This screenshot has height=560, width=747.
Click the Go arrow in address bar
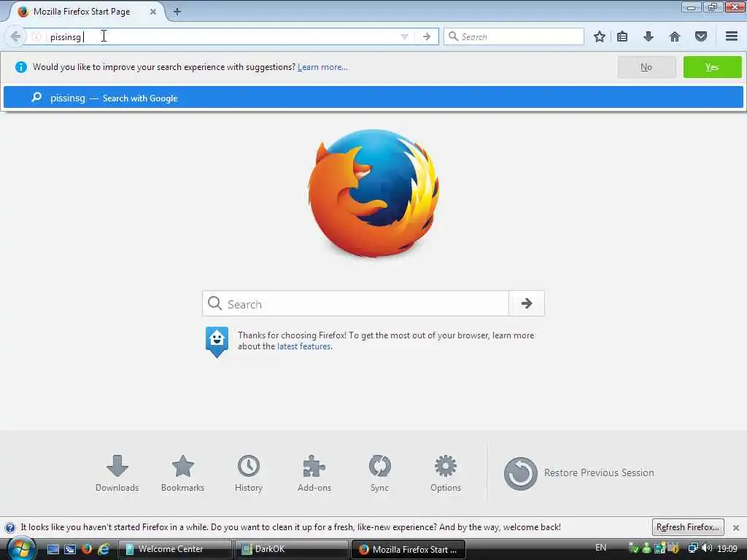(x=426, y=36)
